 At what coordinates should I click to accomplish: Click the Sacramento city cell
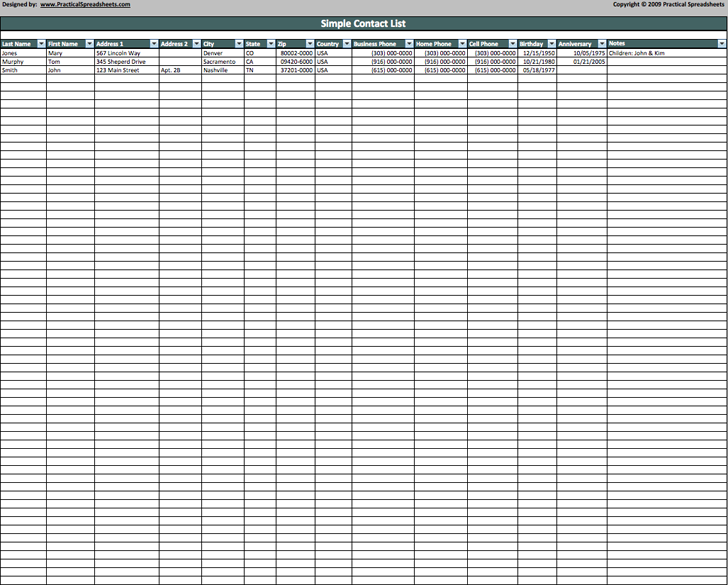(x=223, y=62)
